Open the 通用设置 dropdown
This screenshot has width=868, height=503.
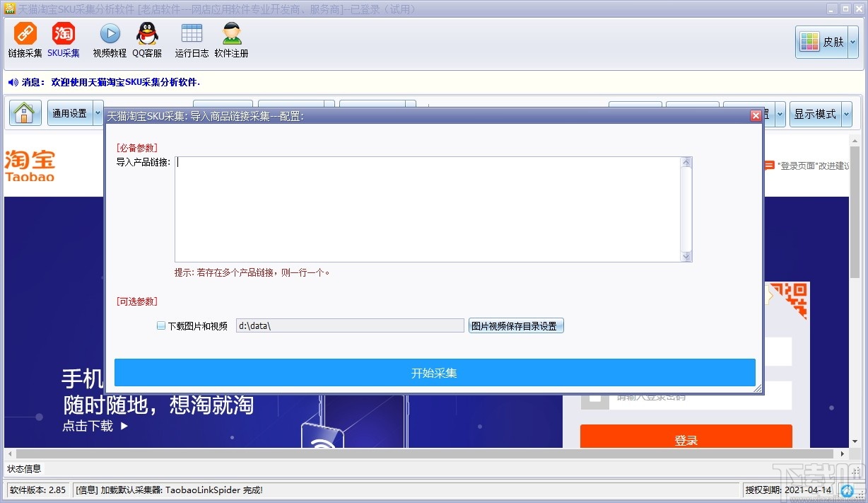point(98,112)
